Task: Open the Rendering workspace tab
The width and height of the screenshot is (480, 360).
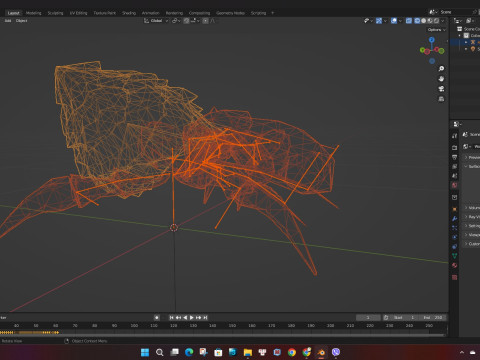Action: pyautogui.click(x=174, y=13)
